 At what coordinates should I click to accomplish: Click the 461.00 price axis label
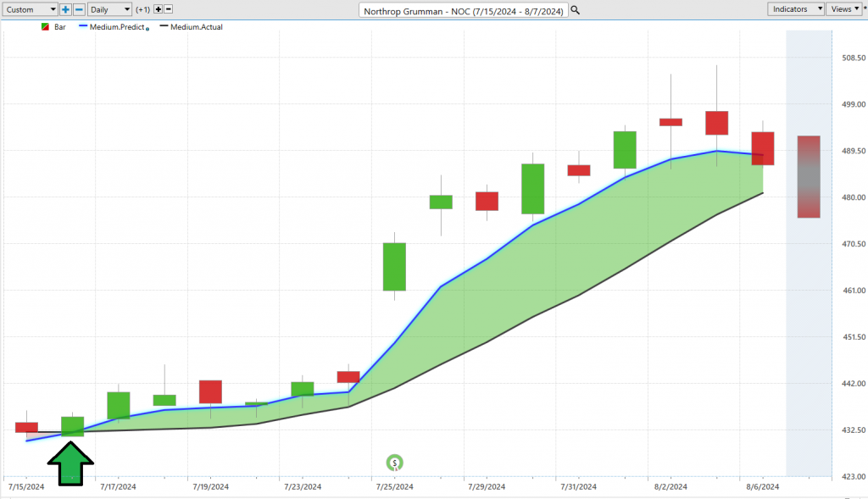point(854,290)
